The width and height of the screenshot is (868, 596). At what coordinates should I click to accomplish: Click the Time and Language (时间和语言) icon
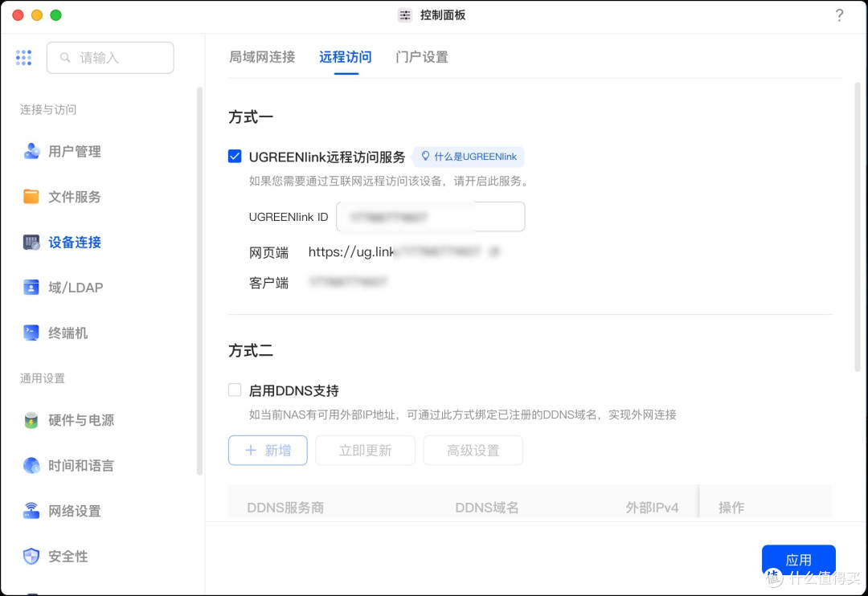(31, 465)
